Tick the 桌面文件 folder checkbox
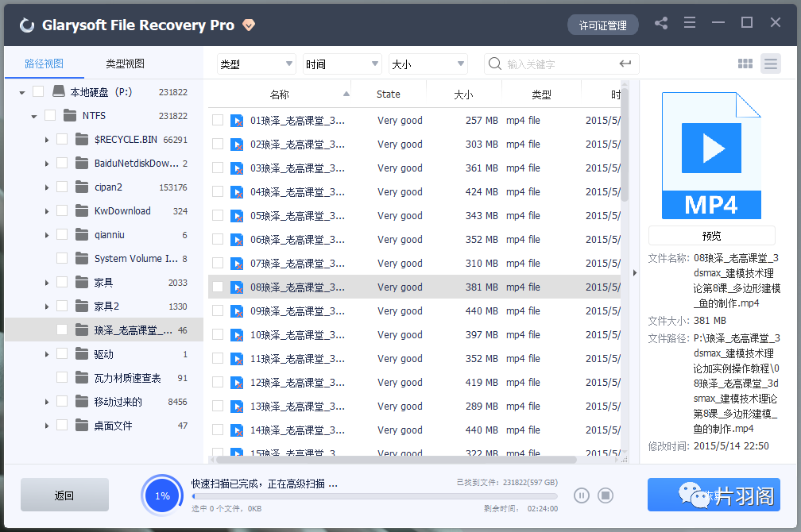The width and height of the screenshot is (801, 532). [x=62, y=425]
